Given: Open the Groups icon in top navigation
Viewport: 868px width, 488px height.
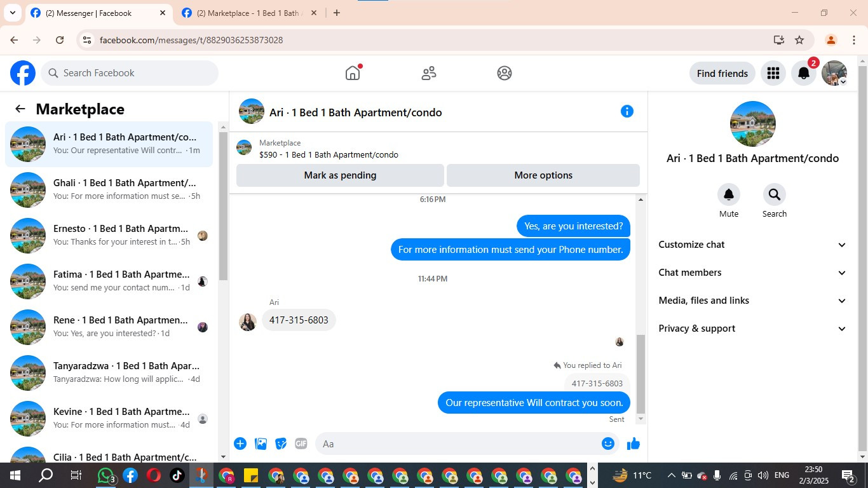Looking at the screenshot, I should (x=505, y=73).
